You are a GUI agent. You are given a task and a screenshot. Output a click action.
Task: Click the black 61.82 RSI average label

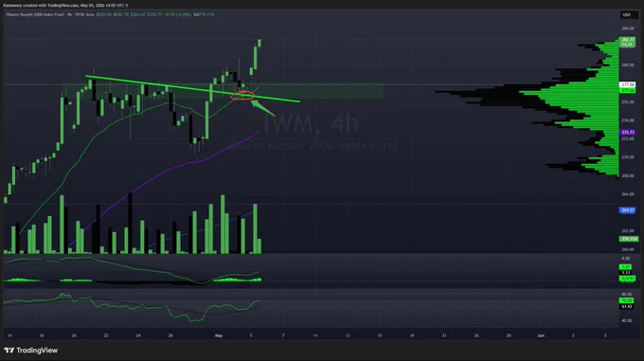626,306
